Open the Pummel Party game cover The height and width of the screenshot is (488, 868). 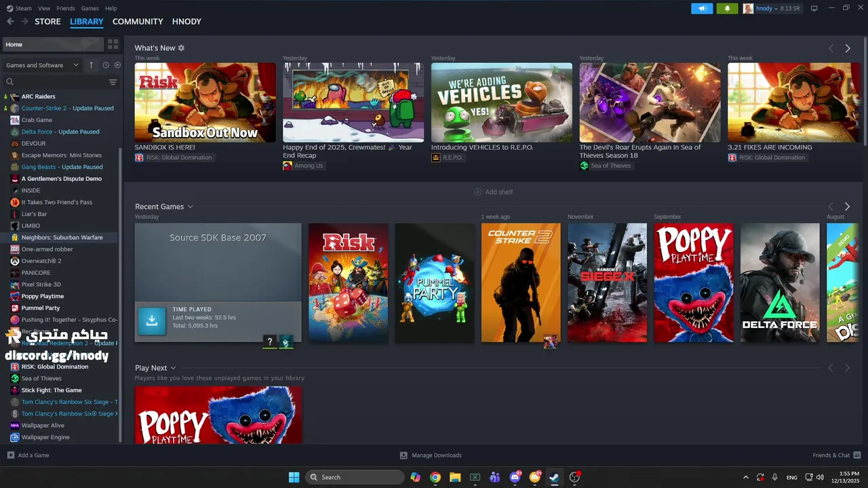pos(435,283)
